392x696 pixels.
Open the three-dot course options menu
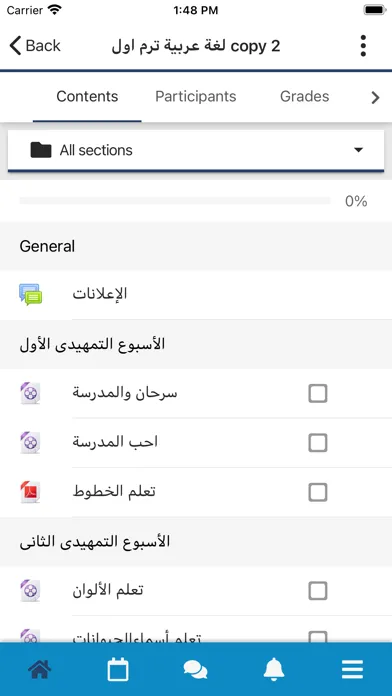point(363,46)
